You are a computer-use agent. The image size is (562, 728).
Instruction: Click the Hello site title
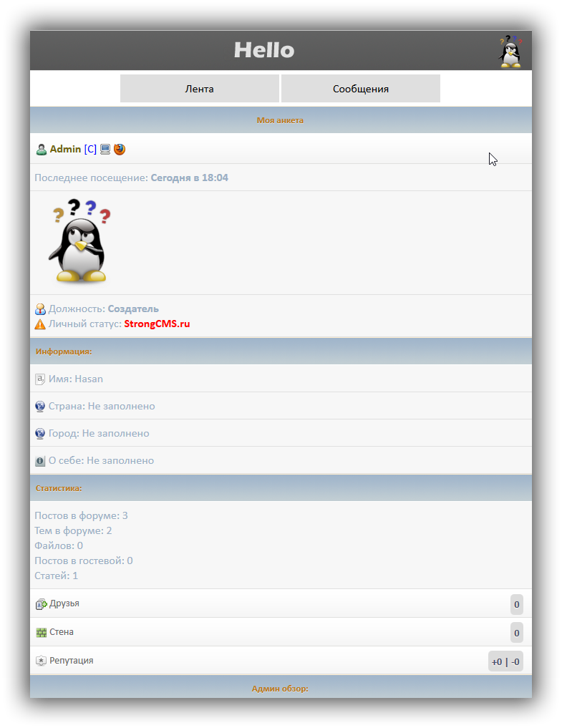click(x=264, y=50)
